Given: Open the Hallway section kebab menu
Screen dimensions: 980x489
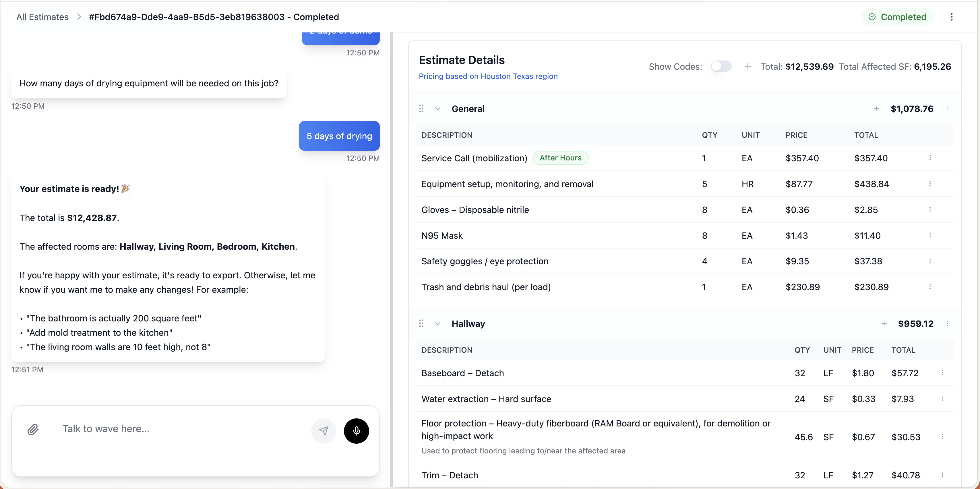Looking at the screenshot, I should [947, 324].
